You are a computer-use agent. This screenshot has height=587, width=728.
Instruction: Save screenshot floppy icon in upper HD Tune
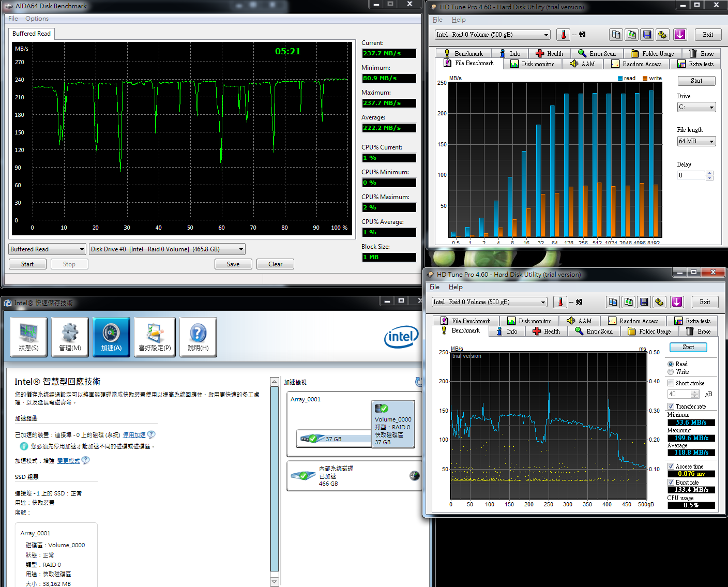647,35
